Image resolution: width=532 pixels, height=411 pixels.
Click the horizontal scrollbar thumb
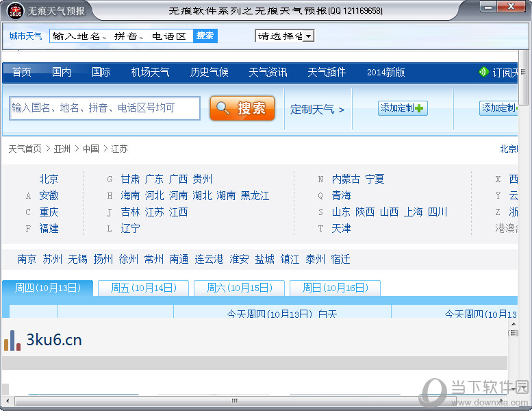[235, 401]
